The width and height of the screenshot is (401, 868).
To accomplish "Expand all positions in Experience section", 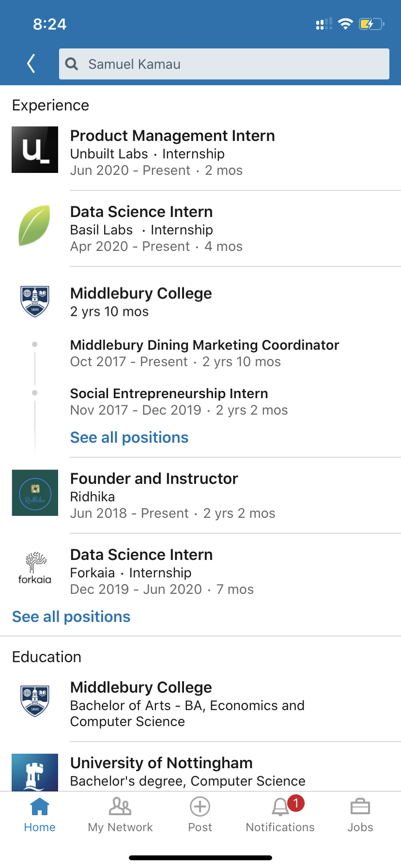I will (x=71, y=617).
